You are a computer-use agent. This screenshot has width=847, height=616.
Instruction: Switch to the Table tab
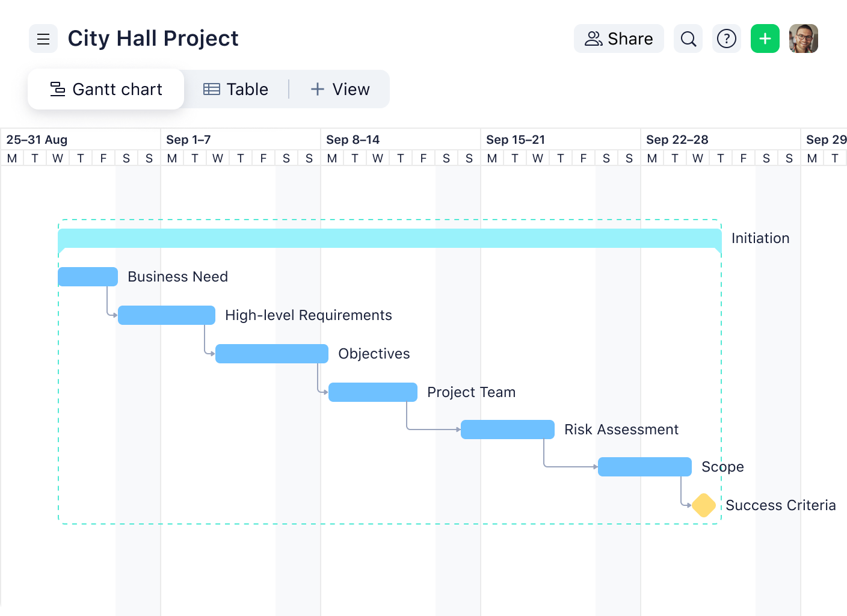coord(236,89)
